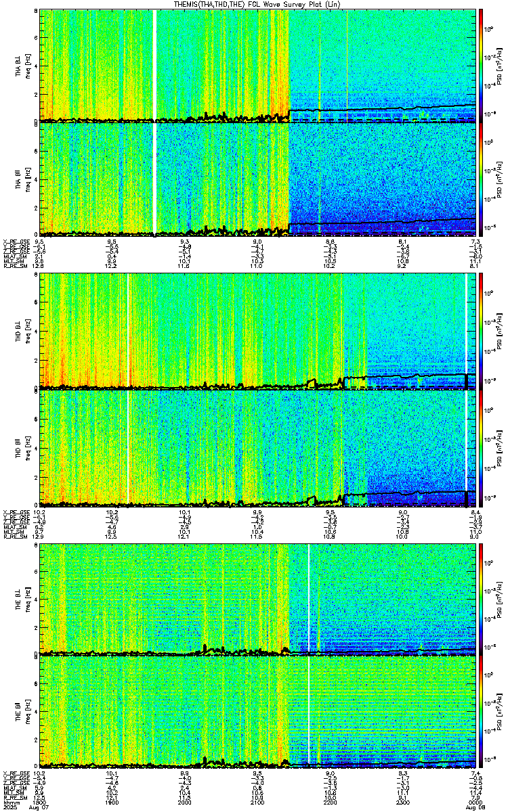This screenshot has width=508, height=812.
Task: Click the color bar beside THD B perpendicular panel
Action: (x=481, y=332)
